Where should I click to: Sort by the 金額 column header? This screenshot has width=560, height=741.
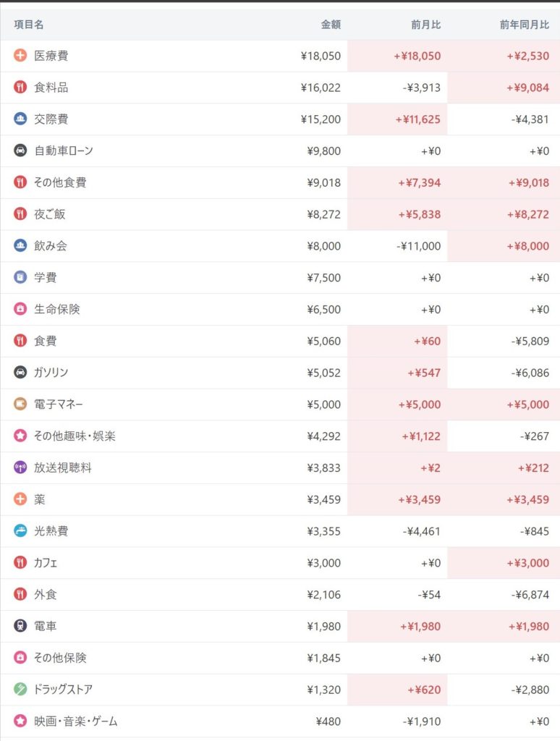331,25
